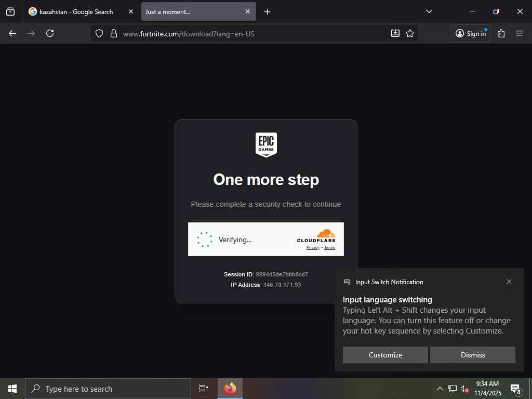Click the Input Switch Notification icon

pos(347,282)
